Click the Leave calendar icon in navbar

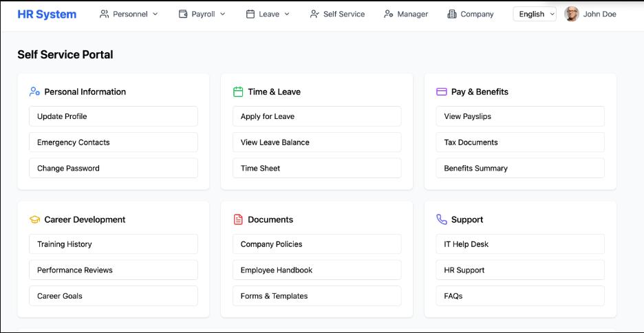[x=250, y=14]
